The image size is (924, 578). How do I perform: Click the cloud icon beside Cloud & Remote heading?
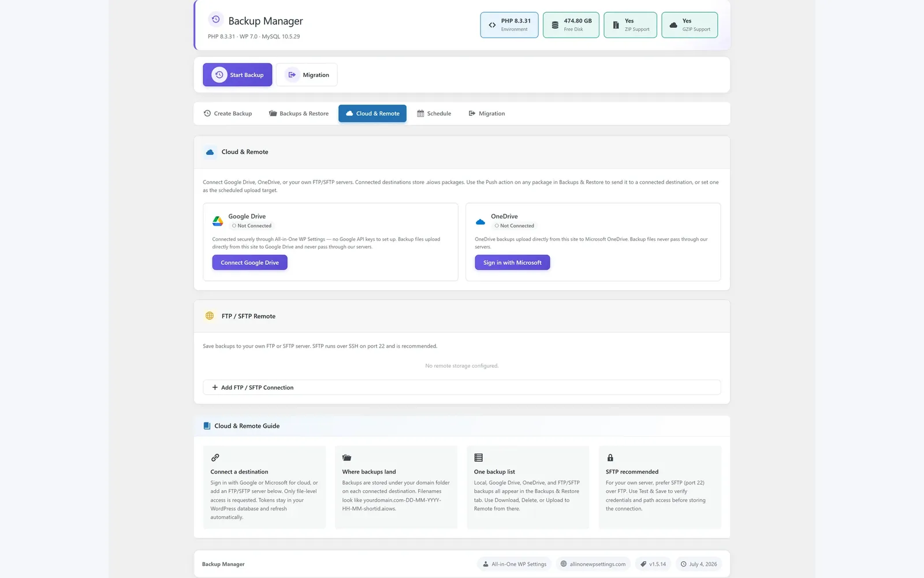[x=210, y=152]
